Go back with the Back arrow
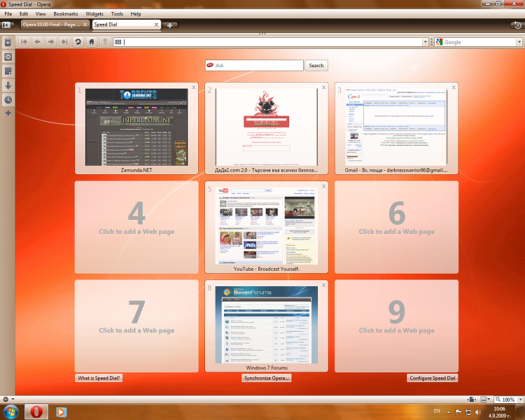The height and width of the screenshot is (420, 525). coord(38,42)
